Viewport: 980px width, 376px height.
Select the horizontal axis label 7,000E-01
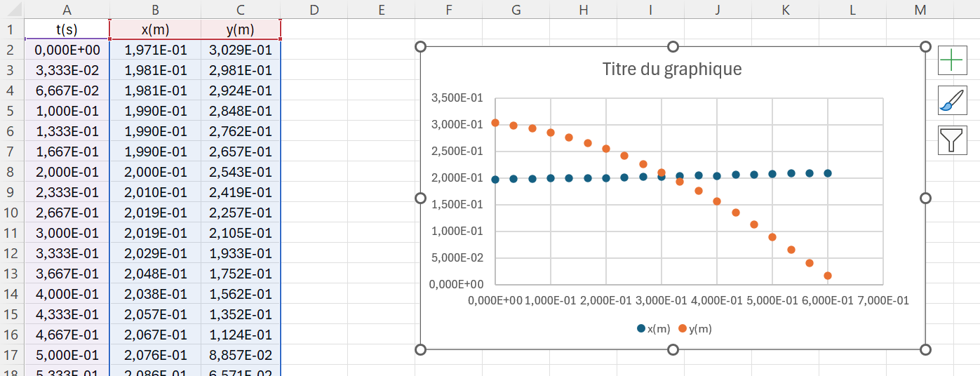click(883, 300)
